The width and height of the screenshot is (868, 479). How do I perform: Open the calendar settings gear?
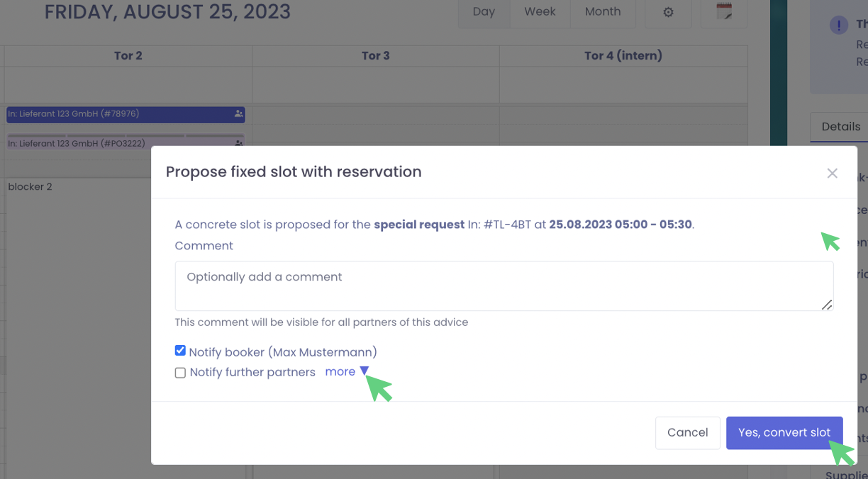(668, 12)
